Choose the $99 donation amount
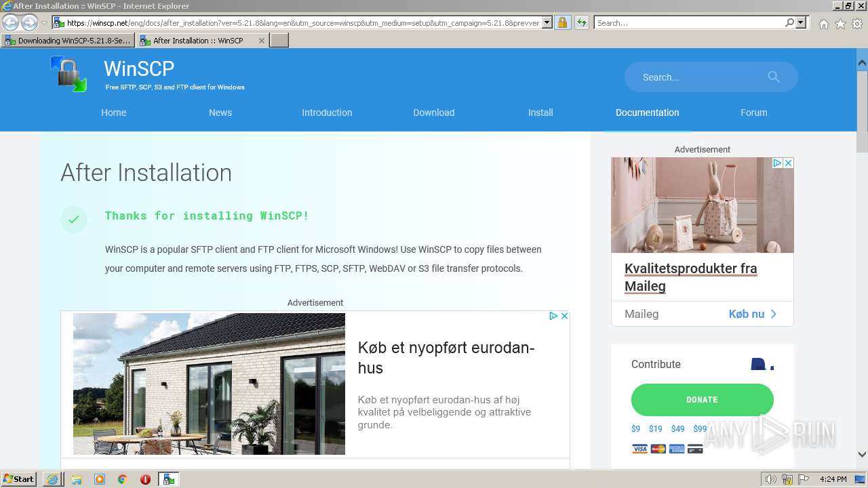This screenshot has width=868, height=488. point(700,429)
